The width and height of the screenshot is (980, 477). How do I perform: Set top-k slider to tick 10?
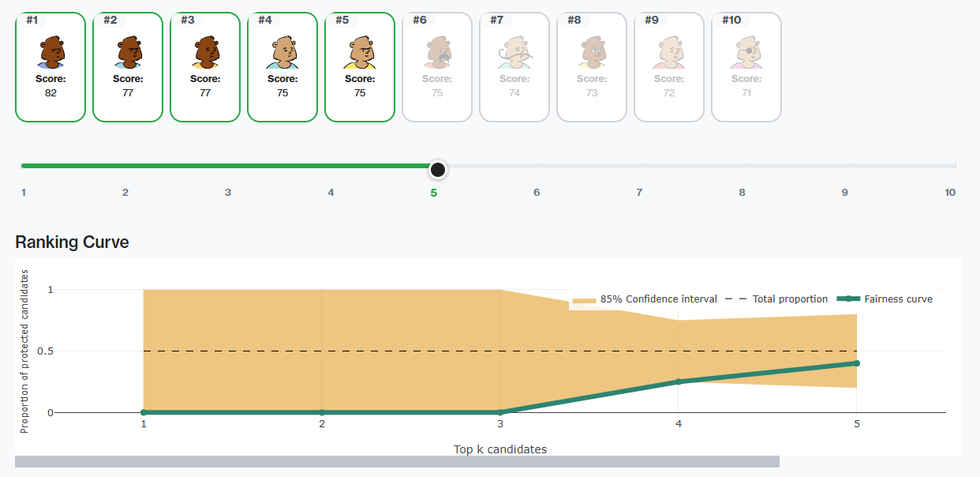pos(950,192)
